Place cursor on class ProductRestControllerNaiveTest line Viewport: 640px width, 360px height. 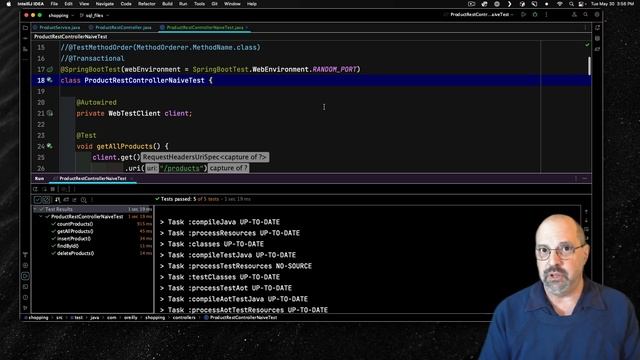point(311,80)
